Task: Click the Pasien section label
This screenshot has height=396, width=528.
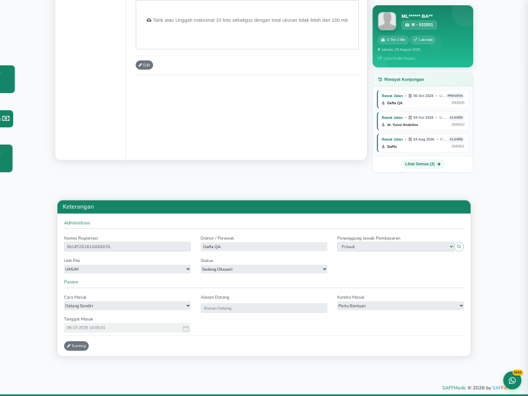Action: coord(71,282)
